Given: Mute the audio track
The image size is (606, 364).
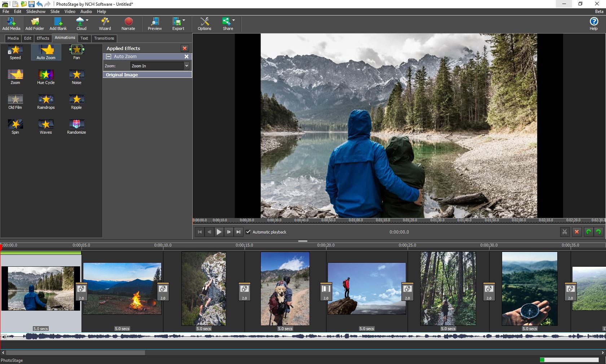Looking at the screenshot, I should 4,337.
